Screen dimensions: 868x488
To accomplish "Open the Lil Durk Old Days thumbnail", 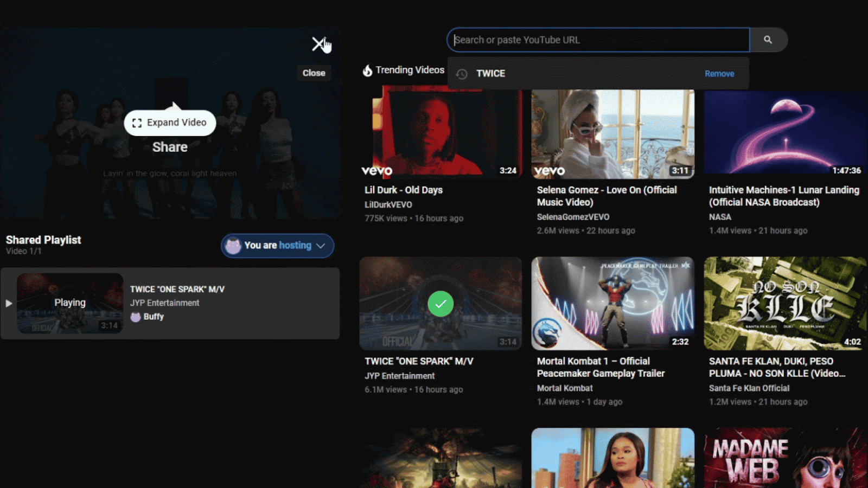I will pyautogui.click(x=441, y=133).
